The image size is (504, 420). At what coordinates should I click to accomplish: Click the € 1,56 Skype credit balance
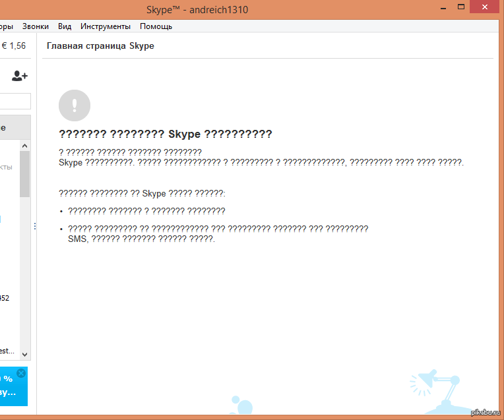[13, 45]
